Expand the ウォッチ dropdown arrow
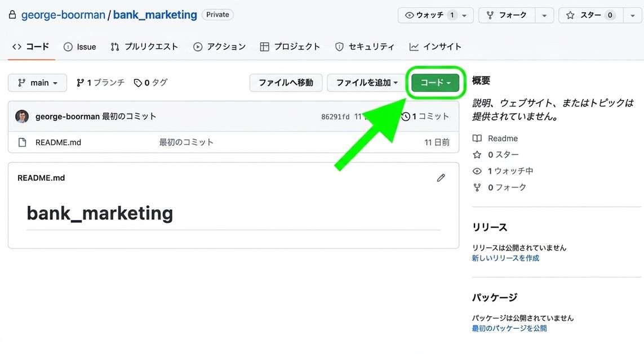Viewport: 644px width, 354px height. click(x=464, y=16)
